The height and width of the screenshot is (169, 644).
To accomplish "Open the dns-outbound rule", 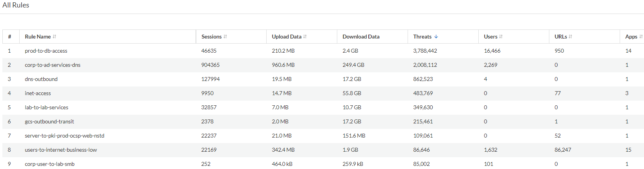I will 41,79.
